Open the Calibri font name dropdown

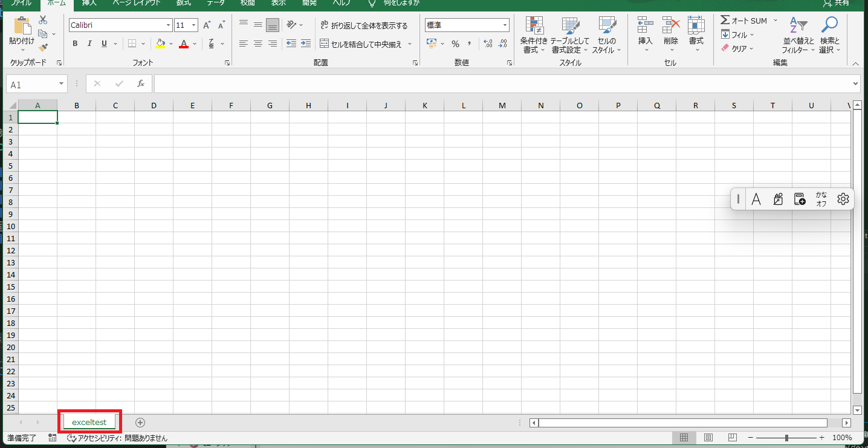(169, 25)
